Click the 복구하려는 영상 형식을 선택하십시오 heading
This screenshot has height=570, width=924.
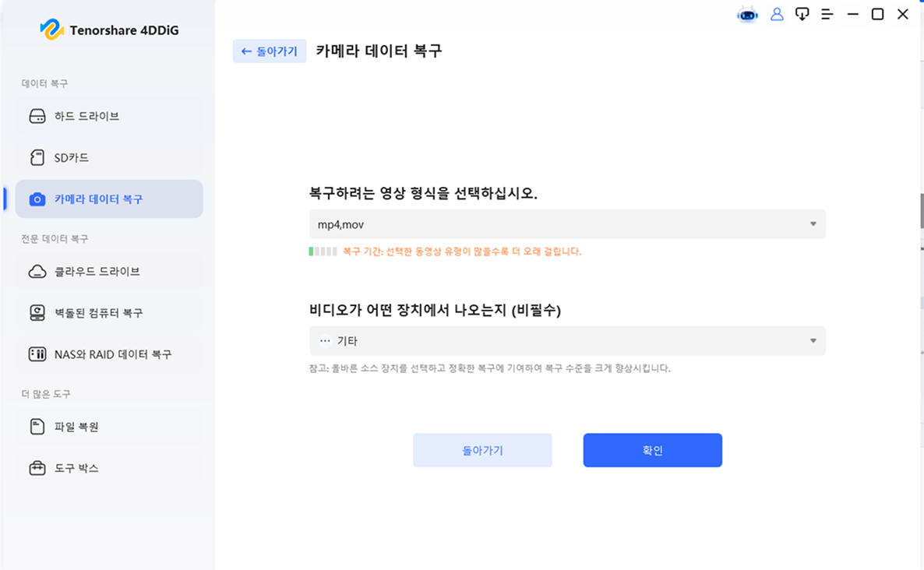tap(423, 193)
